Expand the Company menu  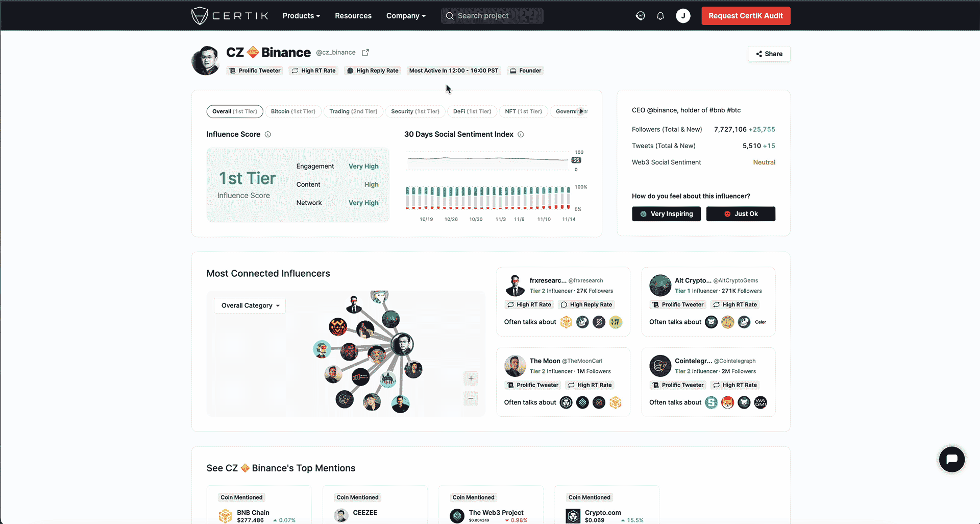point(406,16)
